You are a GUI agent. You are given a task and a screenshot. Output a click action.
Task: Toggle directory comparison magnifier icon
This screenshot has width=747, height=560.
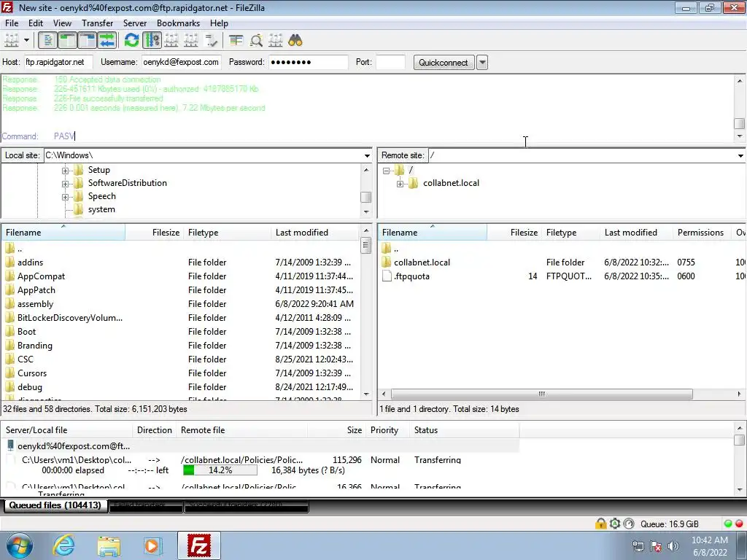point(256,41)
